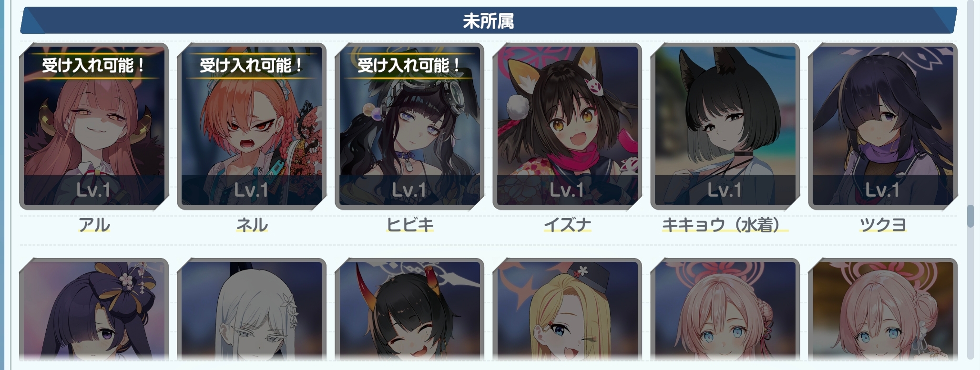Open the ネル name label
The height and width of the screenshot is (370, 980).
(x=252, y=225)
